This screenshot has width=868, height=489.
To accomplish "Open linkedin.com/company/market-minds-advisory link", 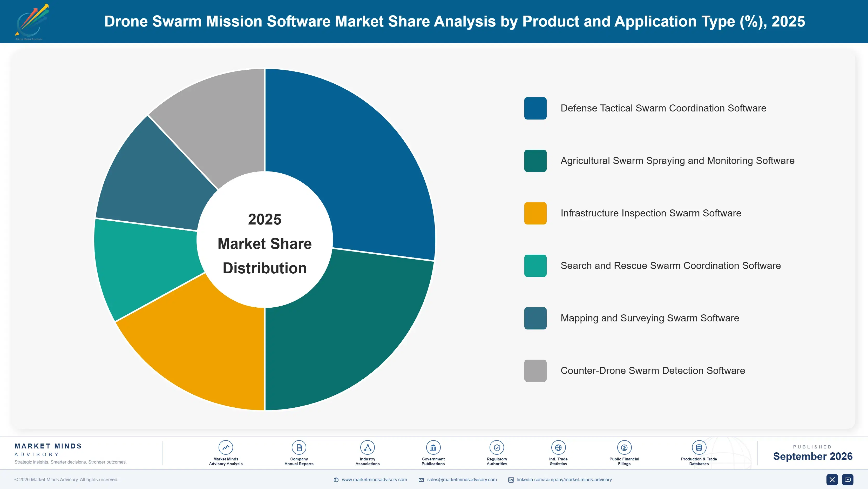I will [564, 480].
